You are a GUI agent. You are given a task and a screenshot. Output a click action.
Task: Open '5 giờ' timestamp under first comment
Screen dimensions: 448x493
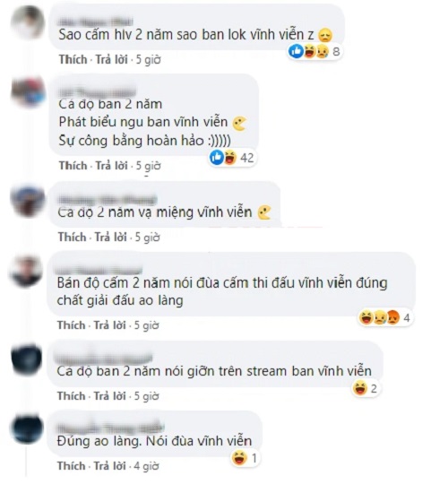pyautogui.click(x=149, y=59)
